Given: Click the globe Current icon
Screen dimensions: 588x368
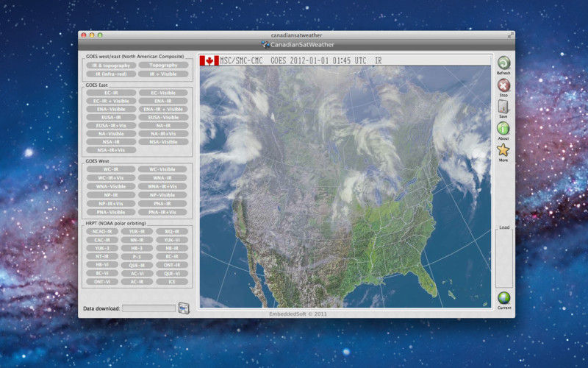Looking at the screenshot, I should point(504,298).
